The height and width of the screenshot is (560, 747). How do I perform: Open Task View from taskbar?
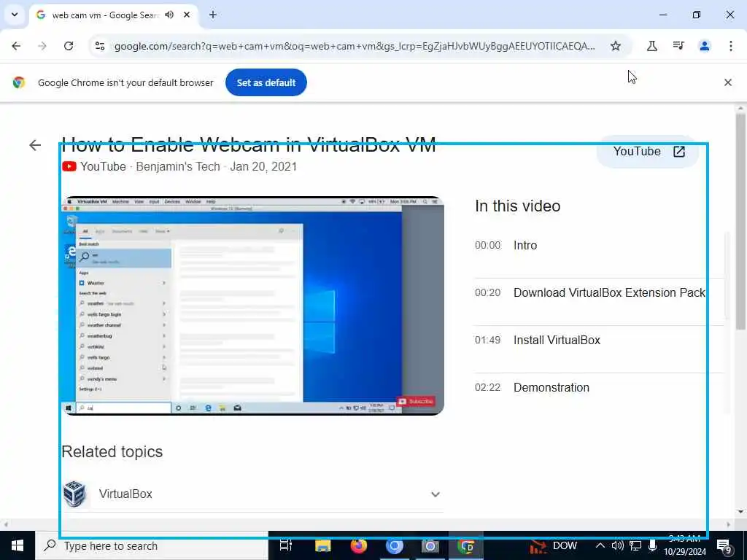[x=286, y=545]
